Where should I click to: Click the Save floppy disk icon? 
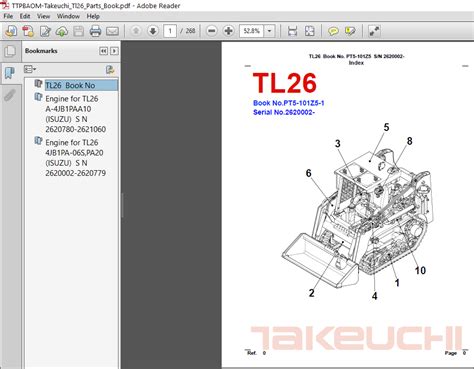tap(78, 31)
